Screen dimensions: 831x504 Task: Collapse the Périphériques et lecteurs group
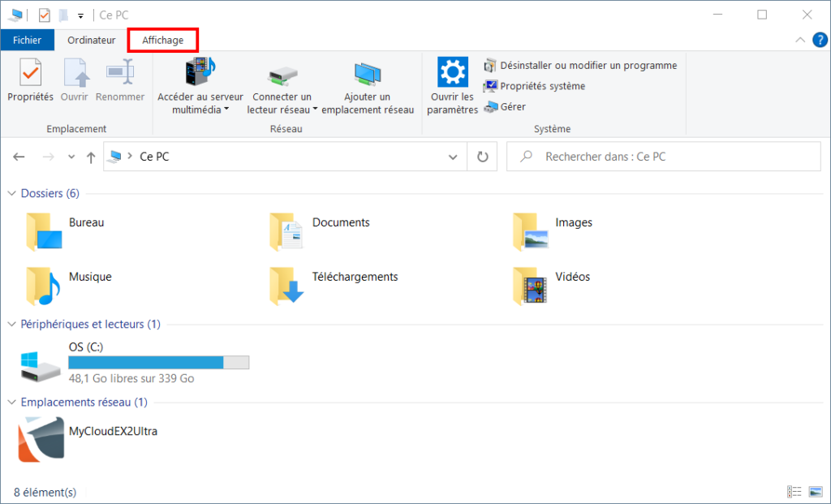[11, 325]
